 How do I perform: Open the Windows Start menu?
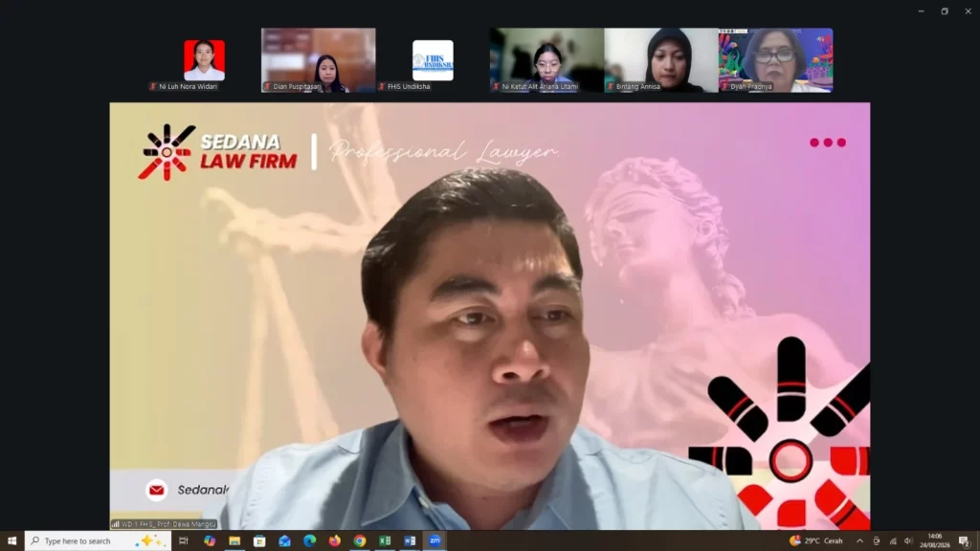click(x=11, y=541)
